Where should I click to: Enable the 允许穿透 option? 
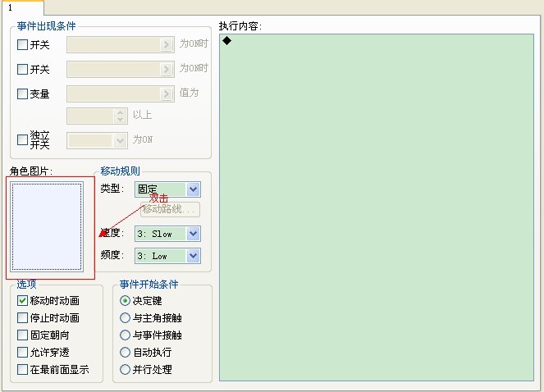pos(22,352)
